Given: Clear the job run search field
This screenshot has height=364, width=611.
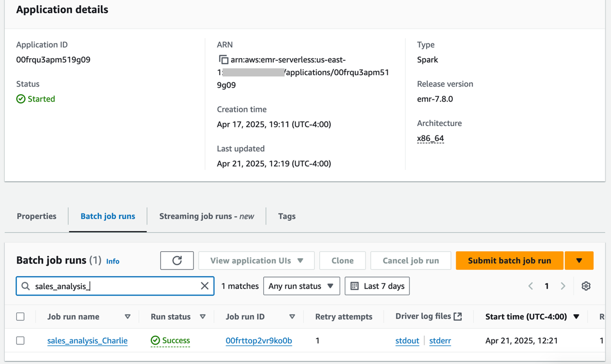Looking at the screenshot, I should click(x=205, y=286).
